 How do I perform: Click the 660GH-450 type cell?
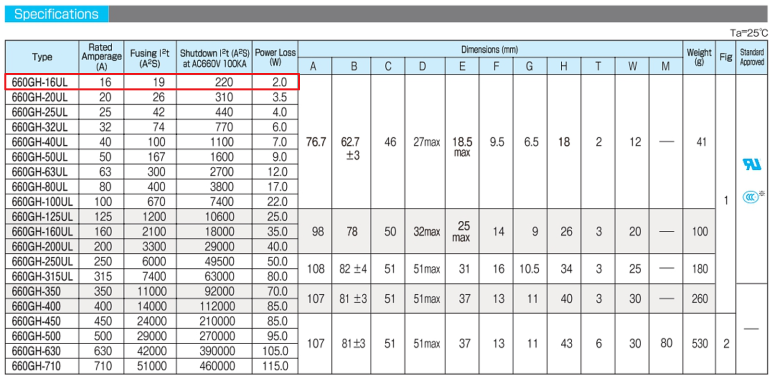(x=42, y=321)
